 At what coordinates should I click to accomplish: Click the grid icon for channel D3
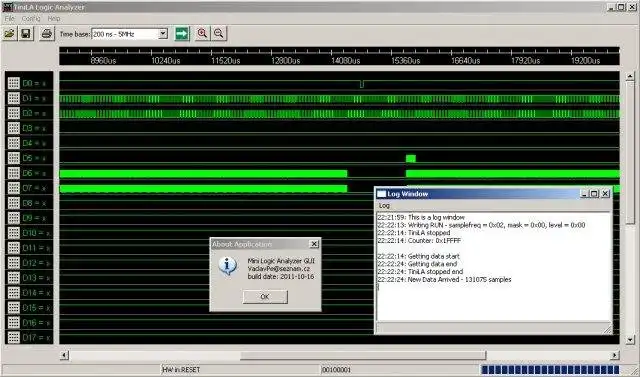[x=13, y=128]
